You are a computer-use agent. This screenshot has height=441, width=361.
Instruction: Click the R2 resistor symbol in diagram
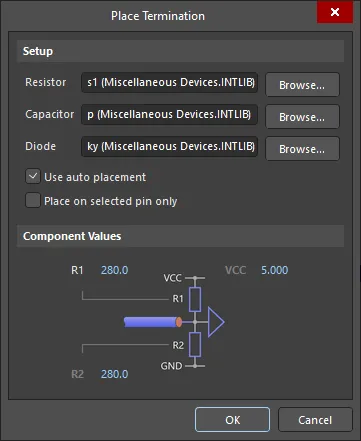[x=195, y=344]
